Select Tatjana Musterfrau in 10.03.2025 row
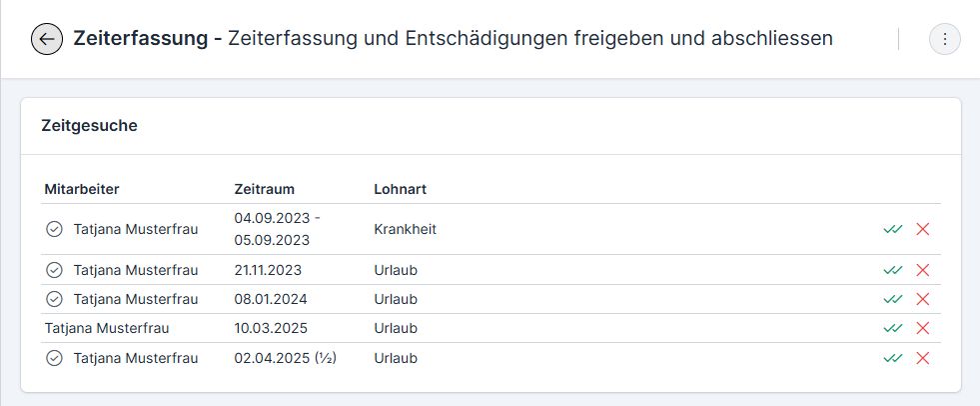 click(x=107, y=328)
